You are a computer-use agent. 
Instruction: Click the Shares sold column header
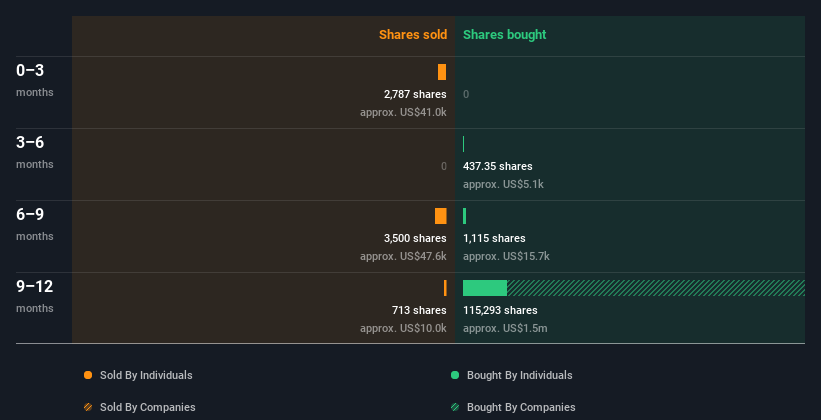click(413, 35)
